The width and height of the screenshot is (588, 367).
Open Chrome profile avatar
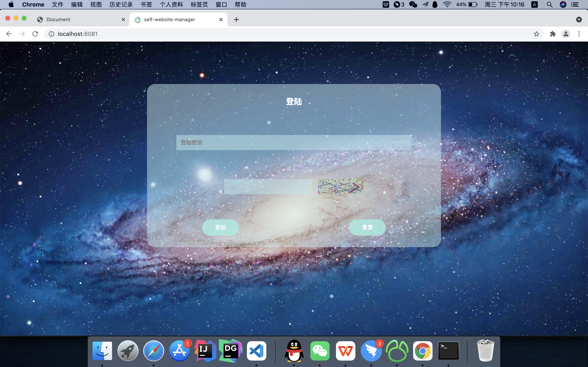(566, 34)
